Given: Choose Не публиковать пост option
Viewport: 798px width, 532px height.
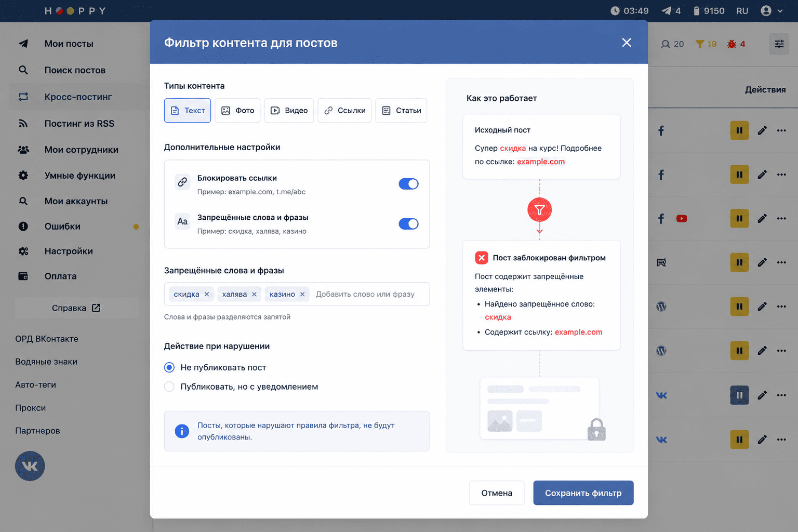Looking at the screenshot, I should [x=169, y=367].
